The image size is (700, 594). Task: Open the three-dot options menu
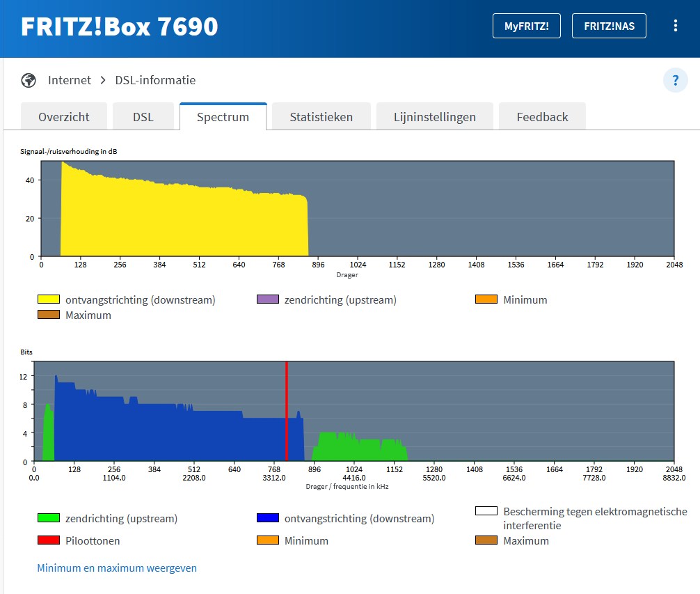click(675, 26)
